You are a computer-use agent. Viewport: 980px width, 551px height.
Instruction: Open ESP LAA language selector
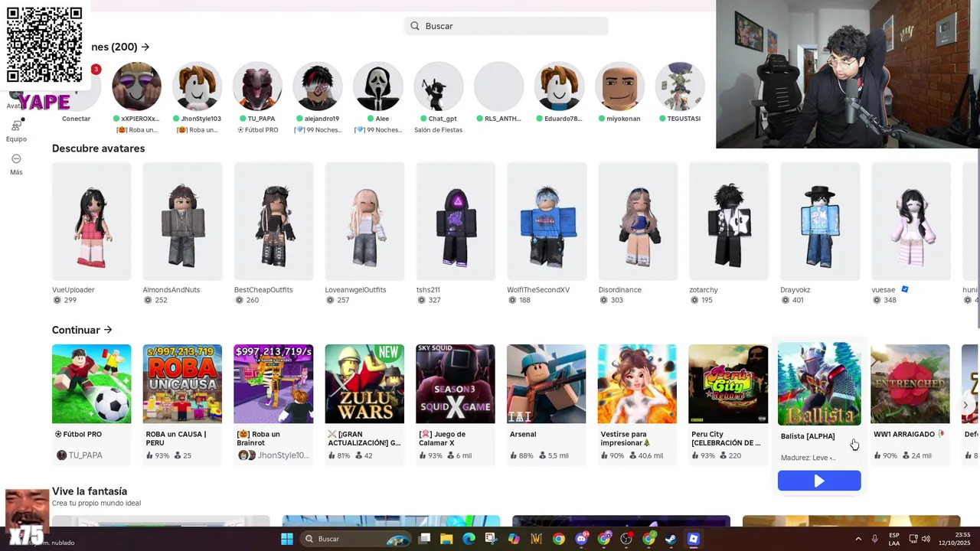894,539
